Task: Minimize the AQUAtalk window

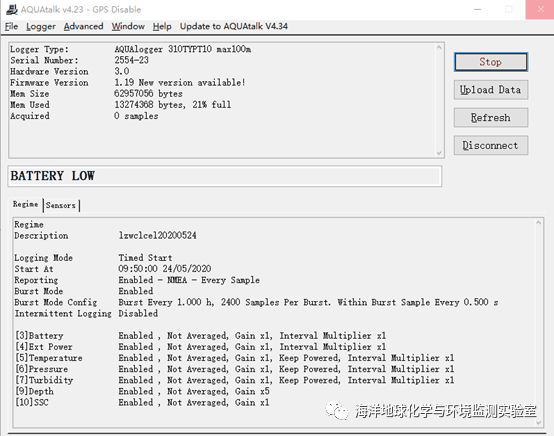Action: click(478, 10)
